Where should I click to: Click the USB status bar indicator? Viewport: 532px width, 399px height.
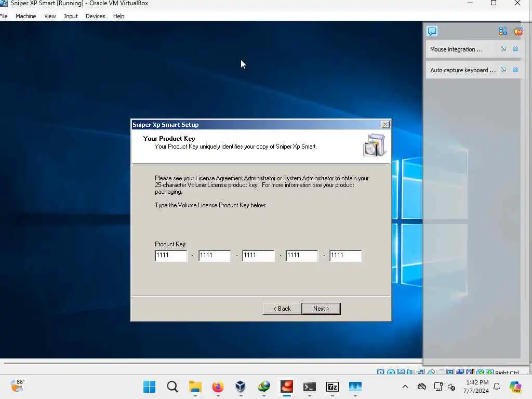pyautogui.click(x=431, y=372)
